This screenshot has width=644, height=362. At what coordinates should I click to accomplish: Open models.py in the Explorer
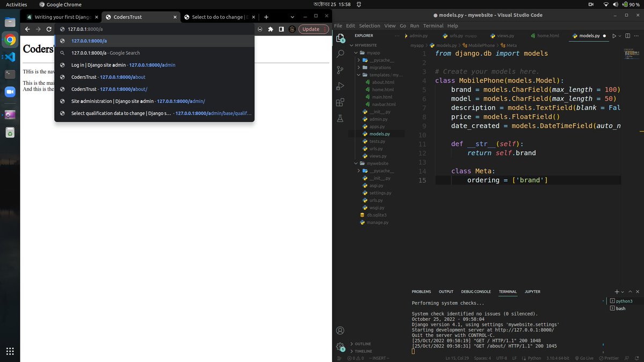click(x=379, y=134)
